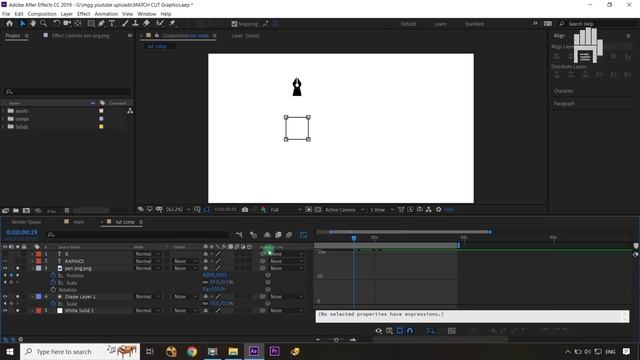
Task: Open the Effect menu
Action: tap(83, 14)
